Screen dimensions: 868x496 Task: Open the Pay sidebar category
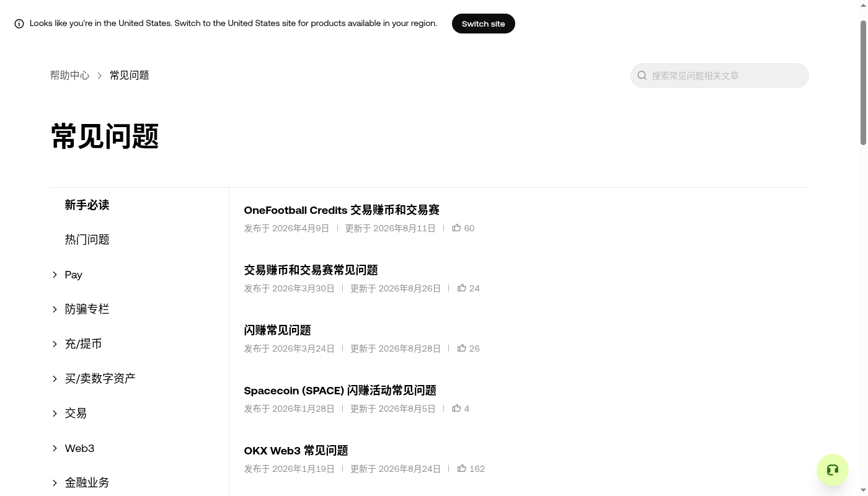click(x=74, y=274)
